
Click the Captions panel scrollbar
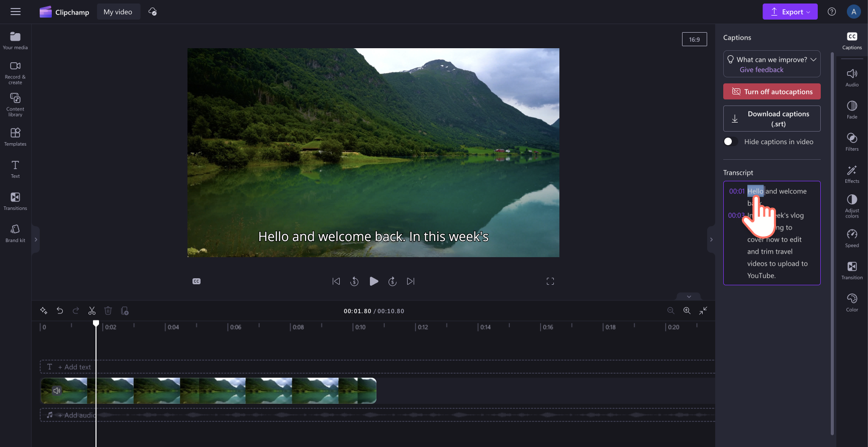tap(832, 243)
